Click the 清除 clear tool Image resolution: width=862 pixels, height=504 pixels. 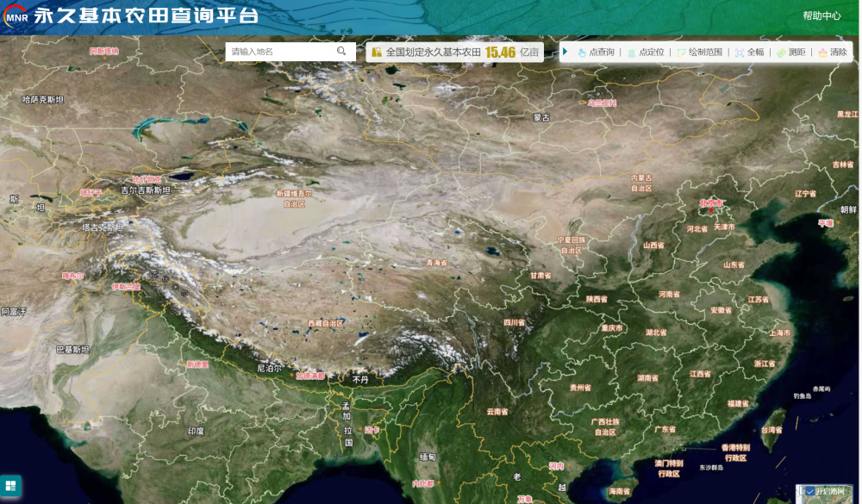[833, 53]
